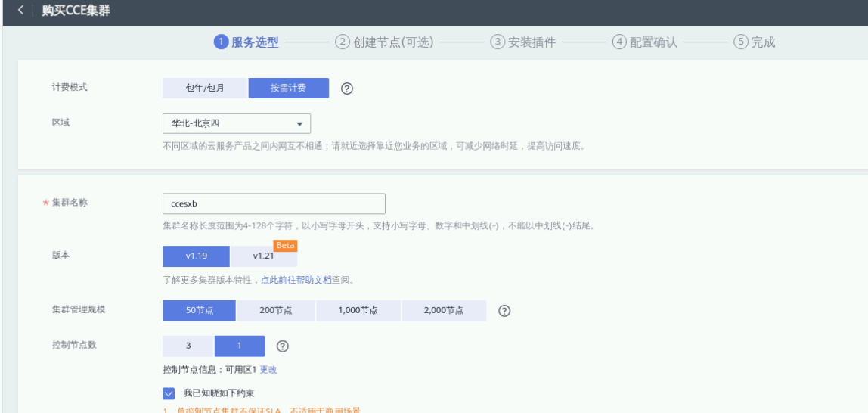Select 按需计费 billing mode
The image size is (868, 413).
(x=288, y=88)
